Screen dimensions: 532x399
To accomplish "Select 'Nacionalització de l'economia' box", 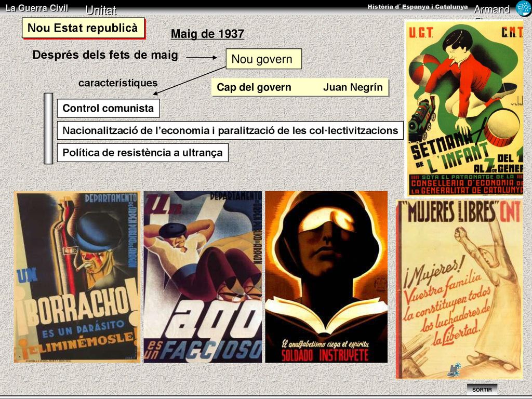I will (x=230, y=130).
